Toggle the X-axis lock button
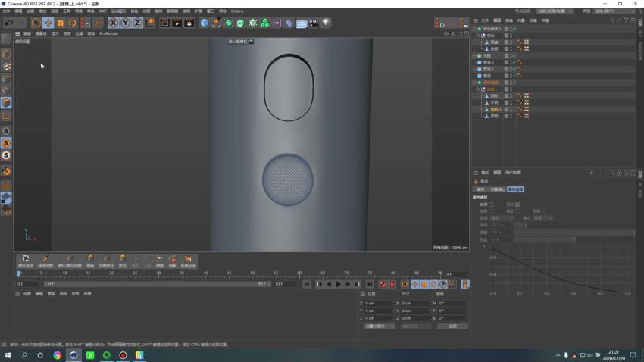Image resolution: width=644 pixels, height=362 pixels. pyautogui.click(x=113, y=23)
